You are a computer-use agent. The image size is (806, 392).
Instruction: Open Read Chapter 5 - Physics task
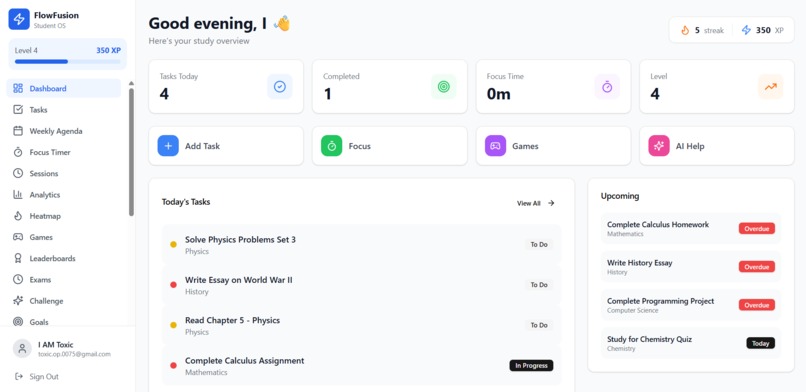click(361, 325)
